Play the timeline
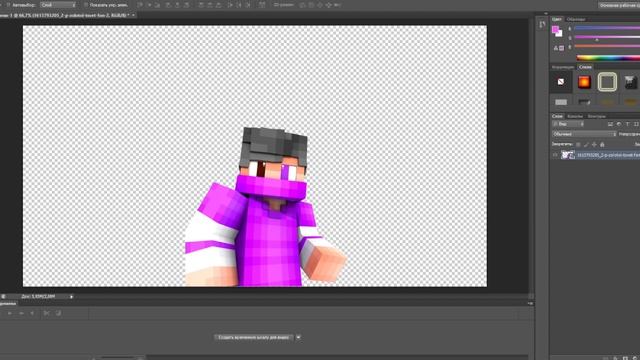The height and width of the screenshot is (360, 640). click(x=32, y=313)
